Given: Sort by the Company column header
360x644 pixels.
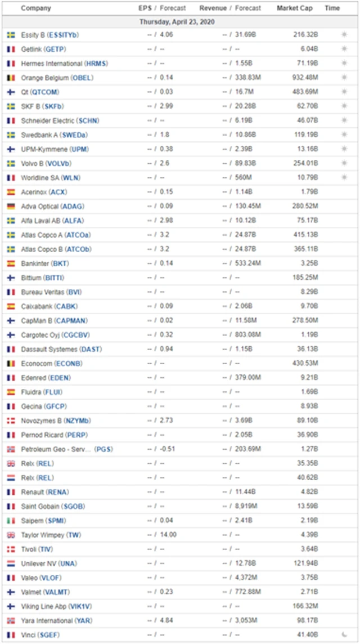Looking at the screenshot, I should (35, 8).
